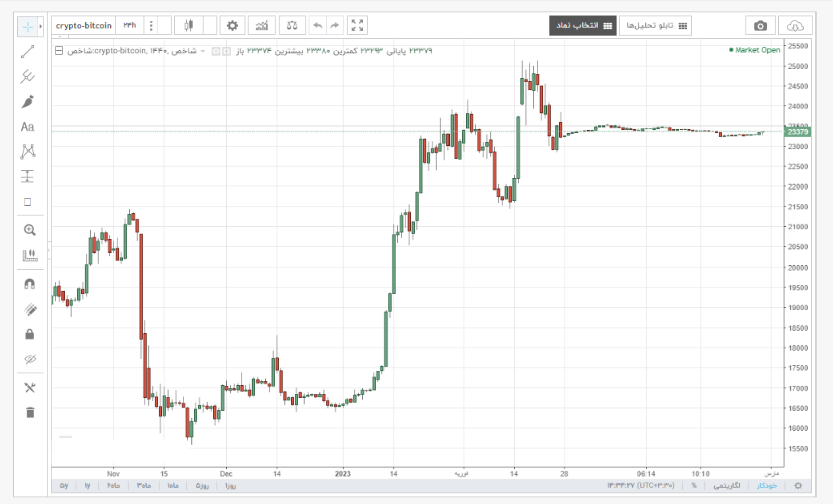Redo the chart action
Screen dimensions: 833x504
[x=334, y=25]
